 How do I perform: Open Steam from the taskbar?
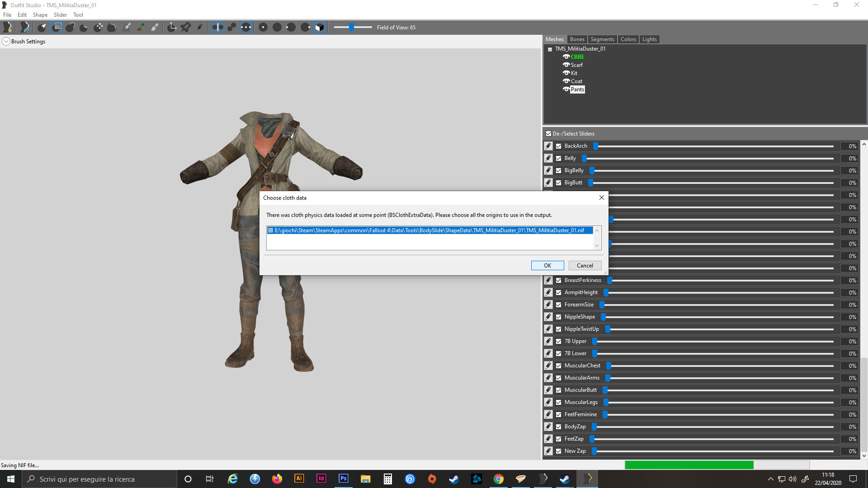pyautogui.click(x=454, y=479)
